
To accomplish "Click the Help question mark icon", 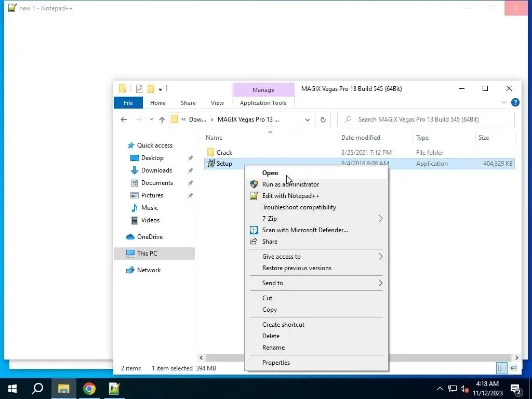I will [515, 102].
